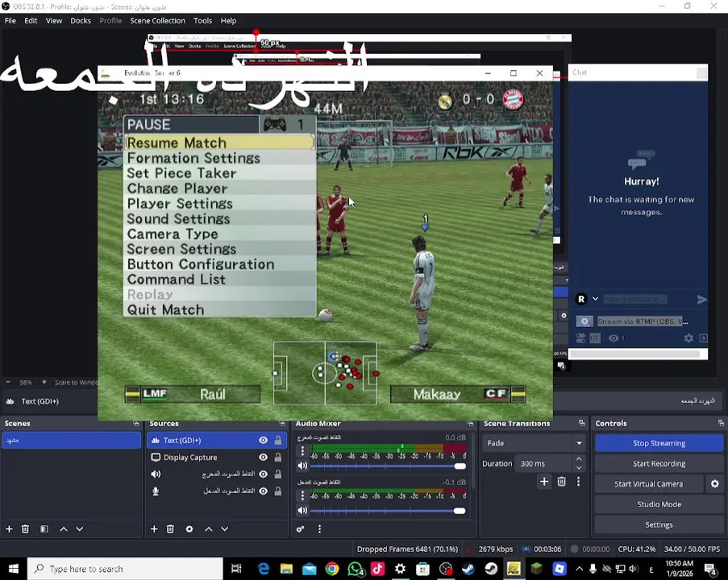
Task: Mute the second audio mixer channel
Action: coord(302,511)
